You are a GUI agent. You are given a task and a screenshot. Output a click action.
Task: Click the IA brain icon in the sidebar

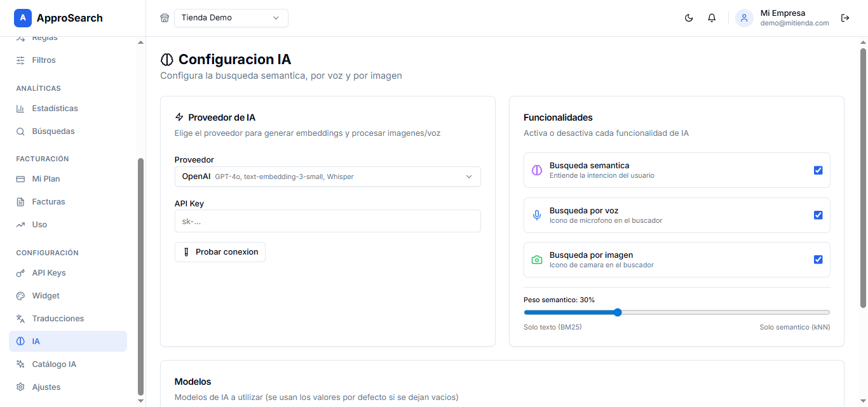(20, 342)
